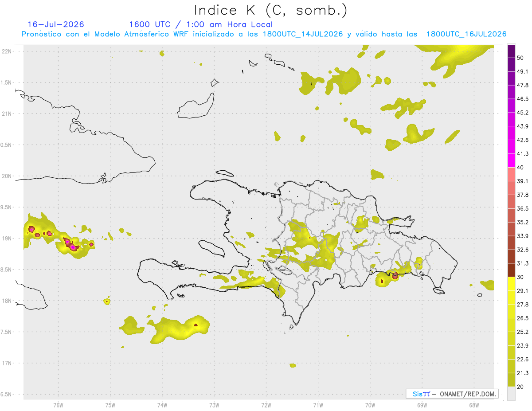This screenshot has height=411, width=532.
Task: Click the '23.9' color scale value
Action: coord(523,346)
